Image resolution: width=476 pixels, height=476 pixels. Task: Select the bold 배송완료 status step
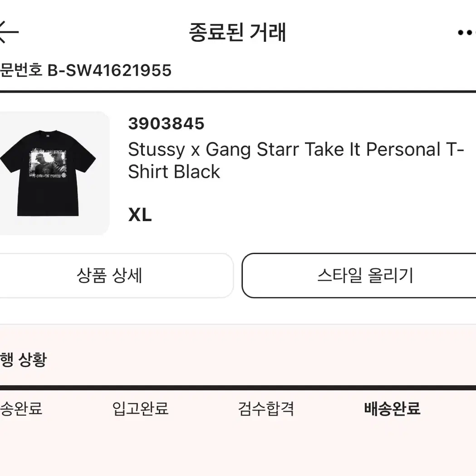coord(392,408)
